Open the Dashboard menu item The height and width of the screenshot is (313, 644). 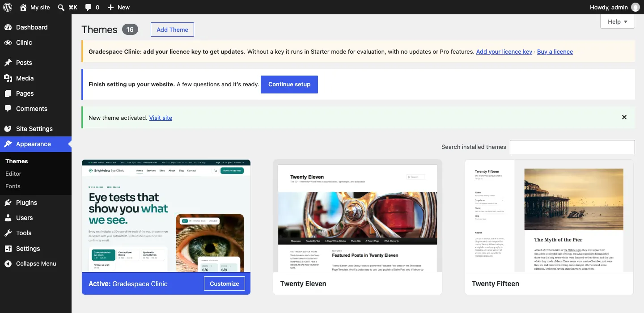tap(36, 27)
